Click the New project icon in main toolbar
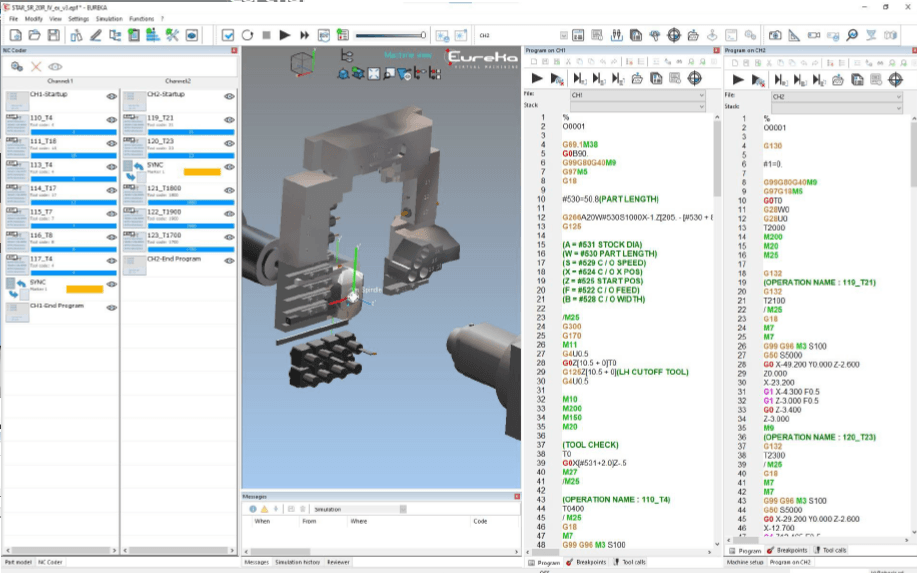The height and width of the screenshot is (573, 917). point(16,35)
